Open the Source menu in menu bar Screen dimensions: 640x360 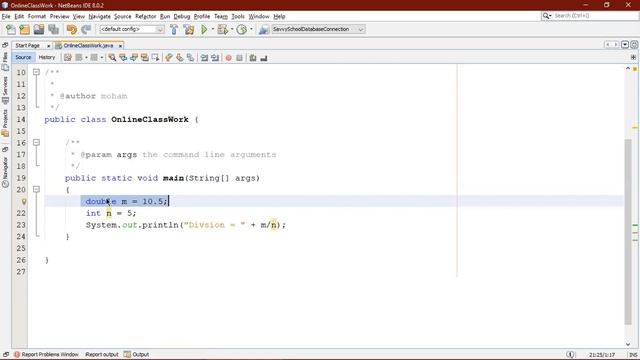coord(122,16)
